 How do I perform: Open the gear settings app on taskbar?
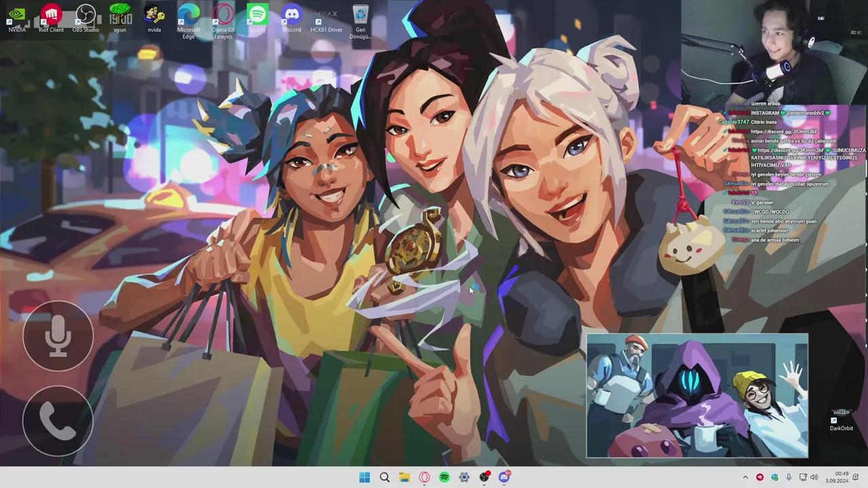point(464,477)
